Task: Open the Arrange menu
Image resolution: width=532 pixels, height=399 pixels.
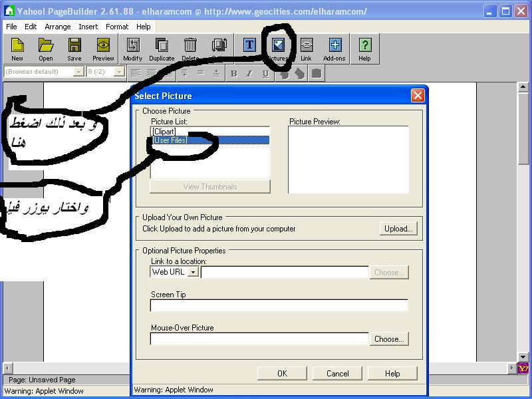Action: [58, 27]
